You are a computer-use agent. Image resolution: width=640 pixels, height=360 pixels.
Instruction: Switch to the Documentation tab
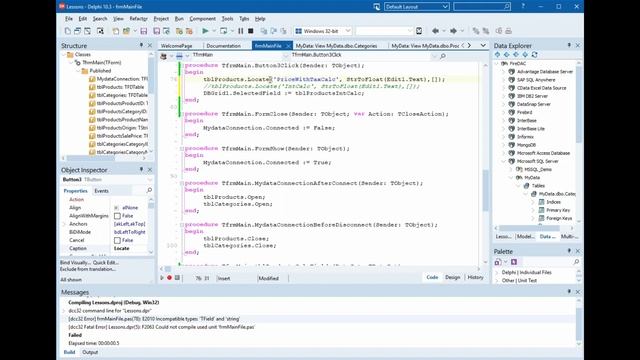[x=224, y=46]
